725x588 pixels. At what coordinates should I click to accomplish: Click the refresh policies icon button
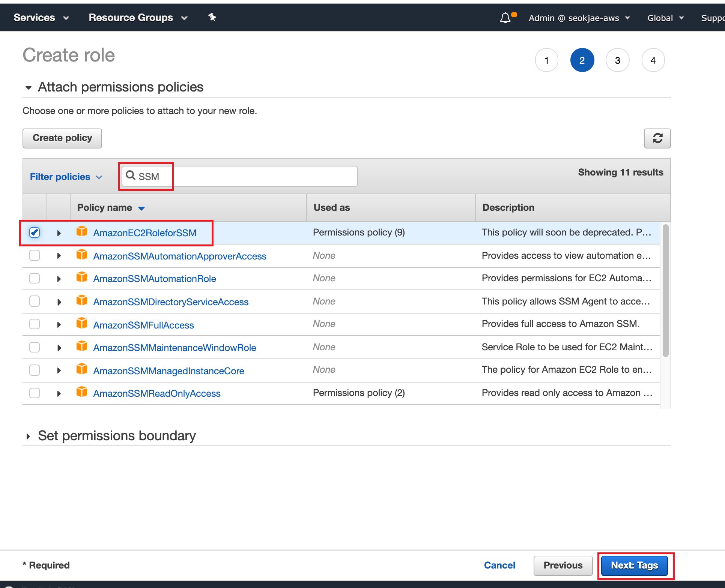(657, 138)
